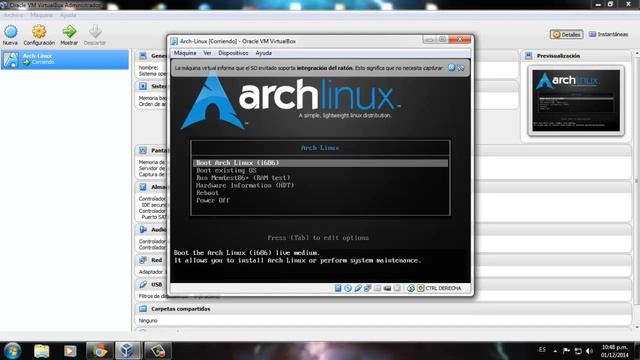640x360 pixels.
Task: Click the Arch Linux preview thumbnail
Action: coord(576,100)
